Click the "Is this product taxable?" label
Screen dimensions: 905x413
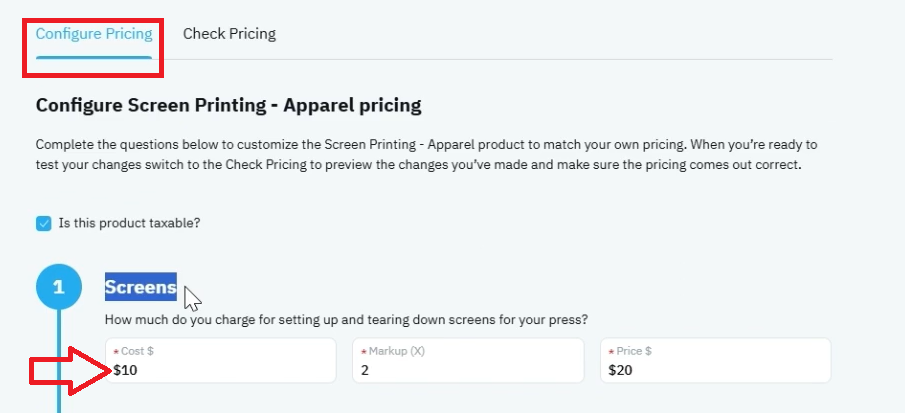[129, 223]
